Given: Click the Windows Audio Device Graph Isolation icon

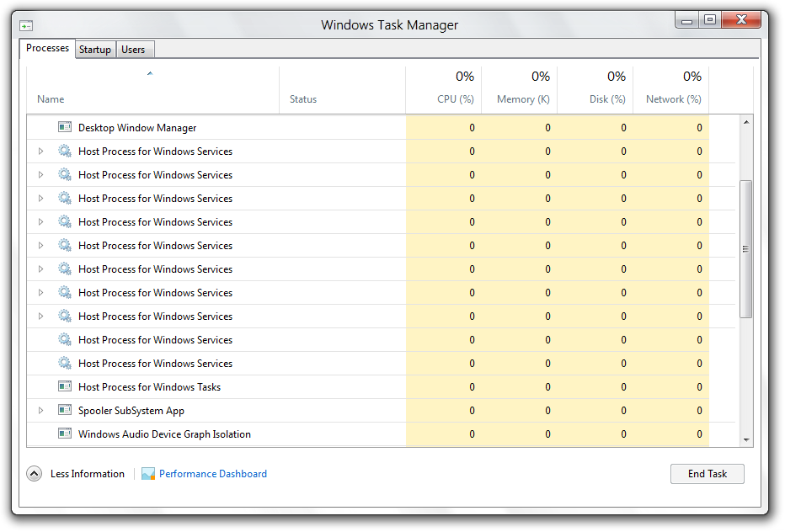Looking at the screenshot, I should click(65, 434).
